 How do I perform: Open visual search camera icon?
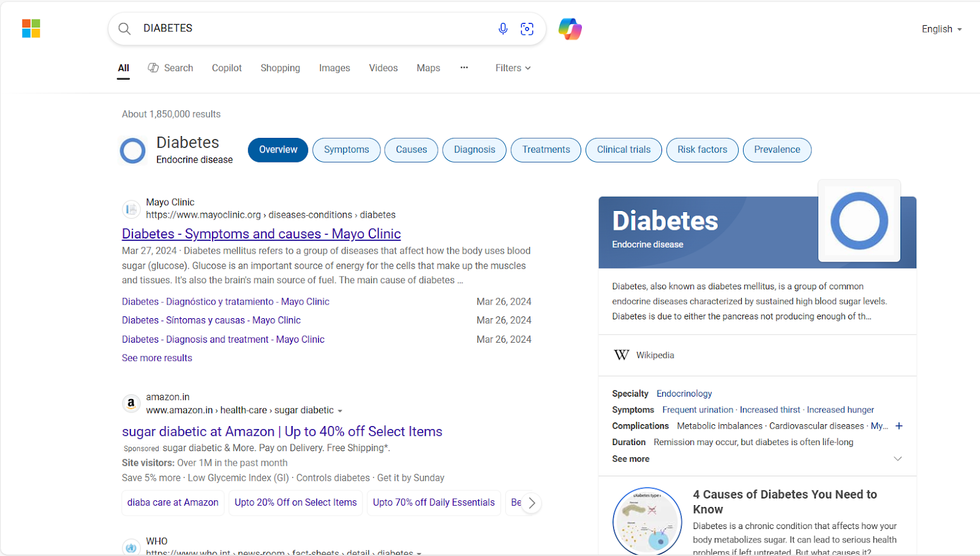coord(527,29)
